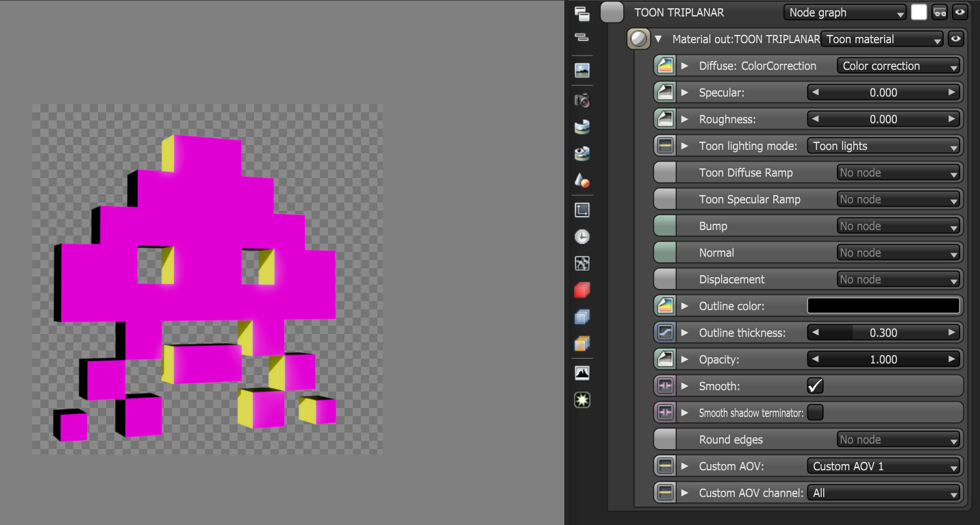
Task: Click the Opacity 1.000 slider
Action: click(883, 359)
